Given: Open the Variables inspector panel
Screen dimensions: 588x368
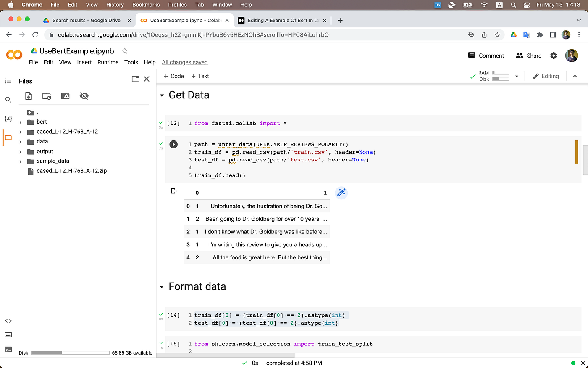Looking at the screenshot, I should [x=8, y=118].
